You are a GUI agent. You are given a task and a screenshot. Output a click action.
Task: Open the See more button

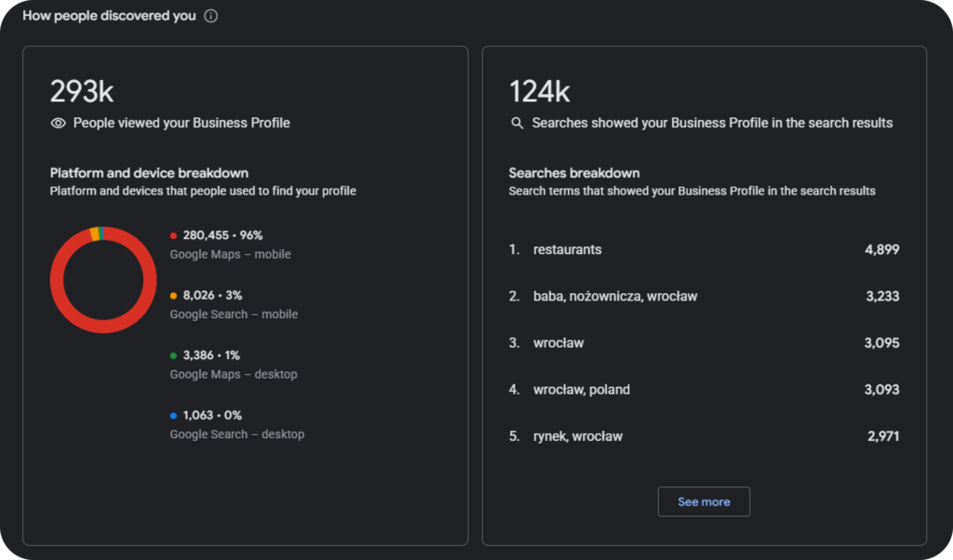704,501
